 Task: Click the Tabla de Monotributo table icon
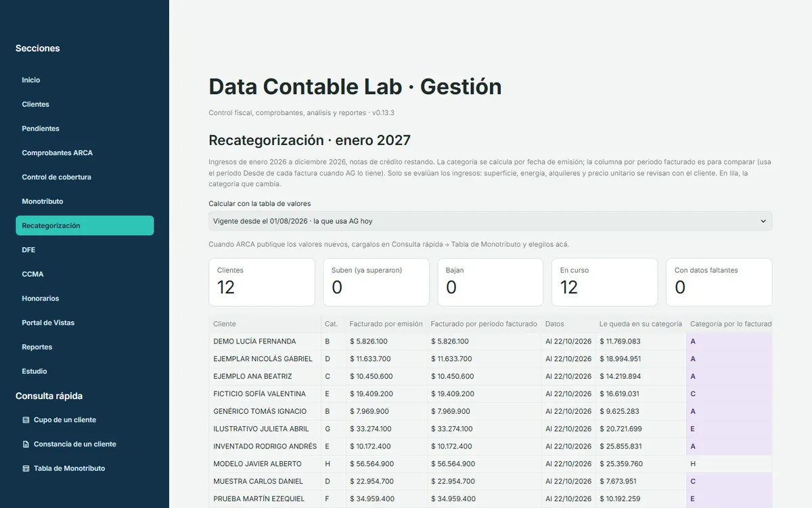pos(26,469)
